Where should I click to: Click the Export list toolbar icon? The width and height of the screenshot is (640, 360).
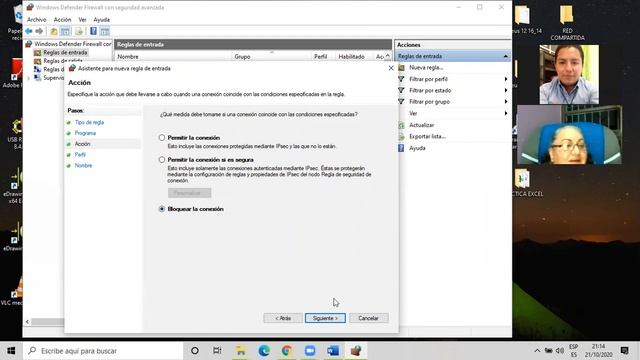pyautogui.click(x=79, y=31)
